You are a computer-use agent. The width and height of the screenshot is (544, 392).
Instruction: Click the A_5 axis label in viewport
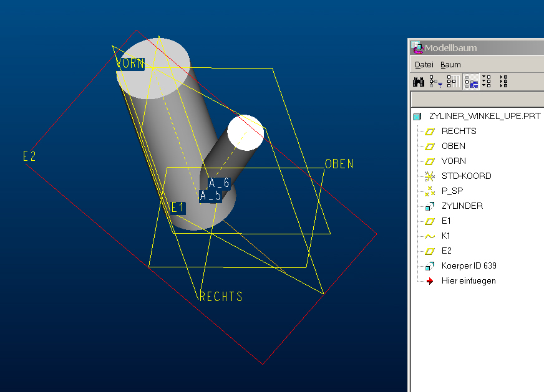point(210,196)
